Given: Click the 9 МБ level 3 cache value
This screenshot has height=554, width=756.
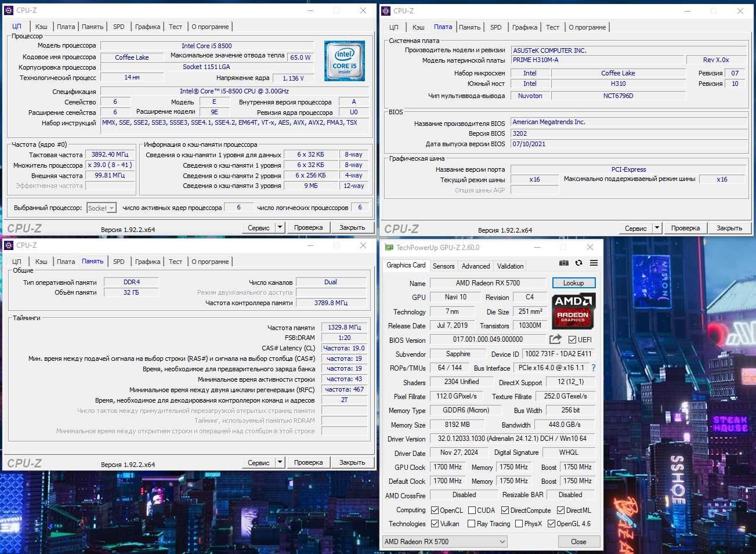Looking at the screenshot, I should pos(311,186).
